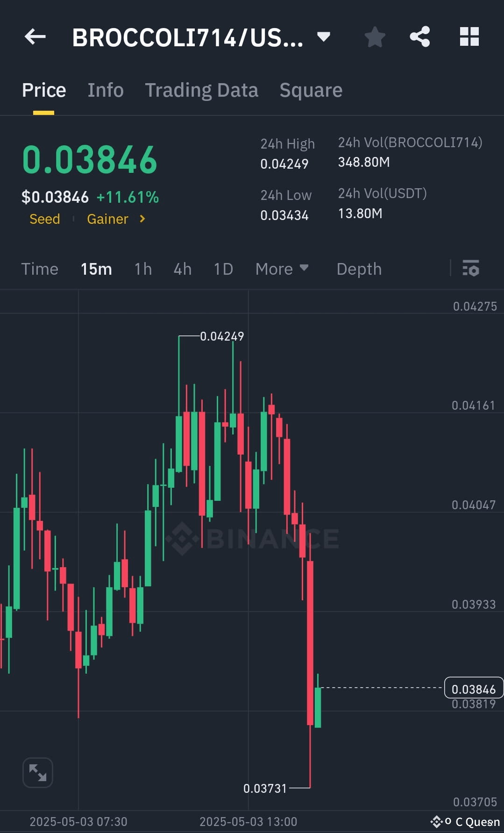Viewport: 504px width, 833px height.
Task: Open the share icon in the header
Action: pos(420,37)
